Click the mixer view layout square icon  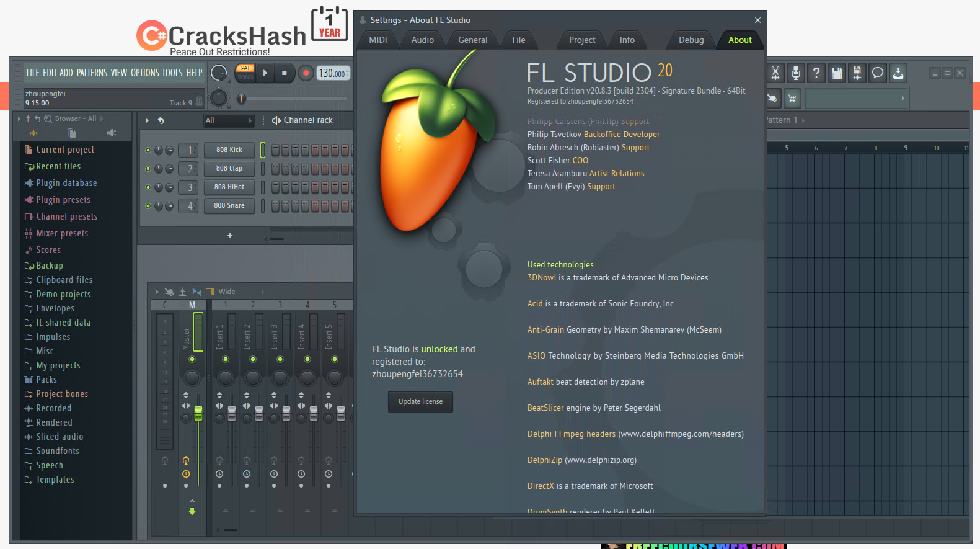click(x=210, y=292)
